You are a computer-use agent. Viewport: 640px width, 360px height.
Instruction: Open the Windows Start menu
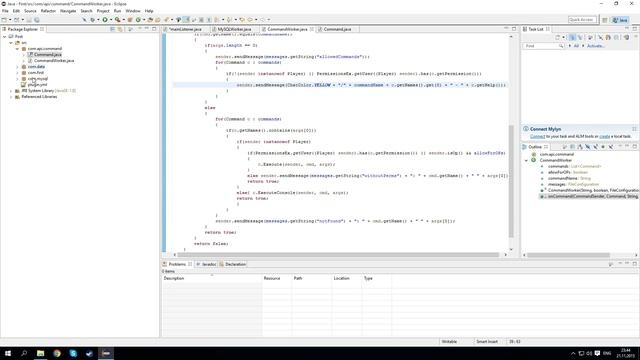(8, 353)
